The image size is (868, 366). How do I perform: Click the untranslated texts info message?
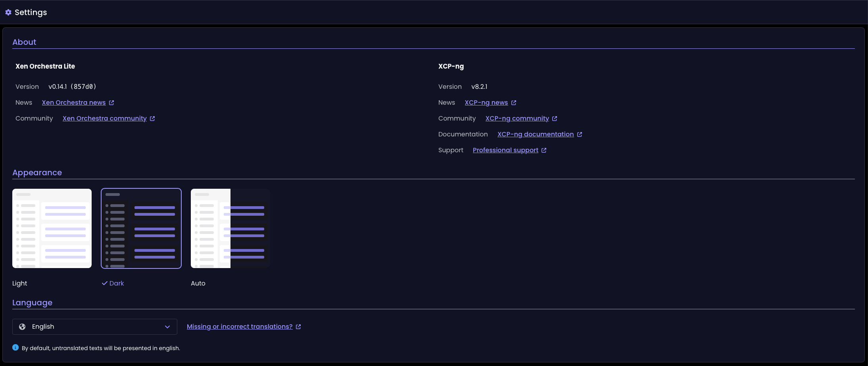101,348
